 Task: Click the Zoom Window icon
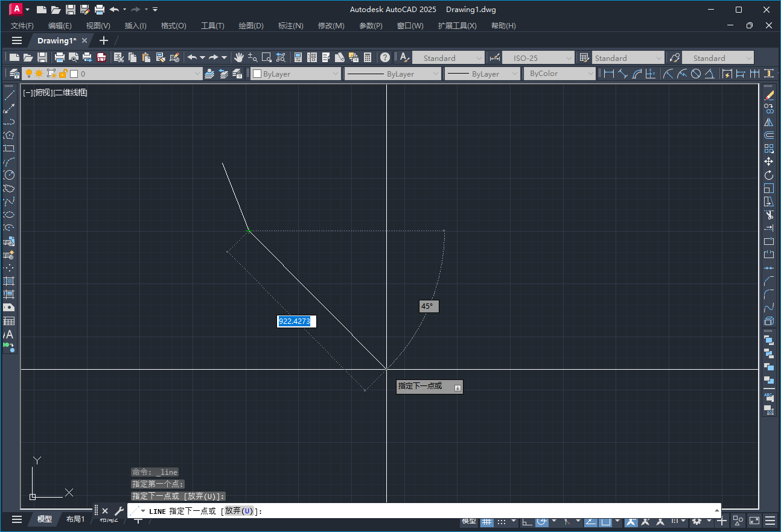click(267, 58)
